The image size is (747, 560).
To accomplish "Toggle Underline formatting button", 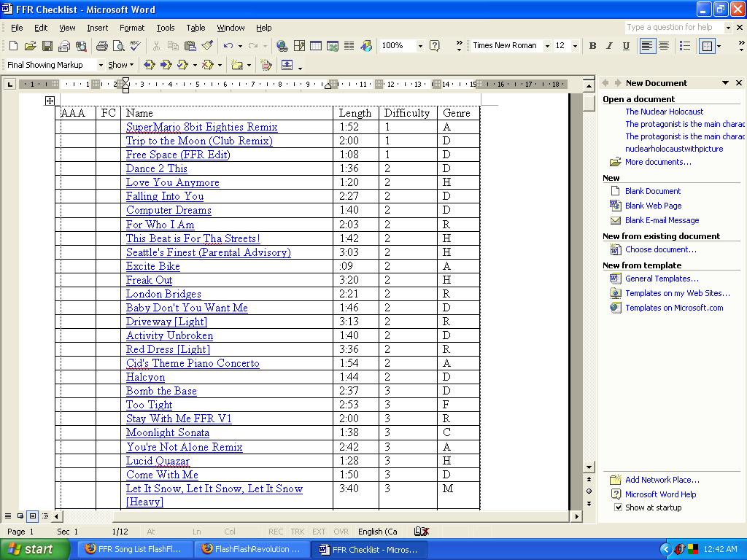I will tap(626, 46).
